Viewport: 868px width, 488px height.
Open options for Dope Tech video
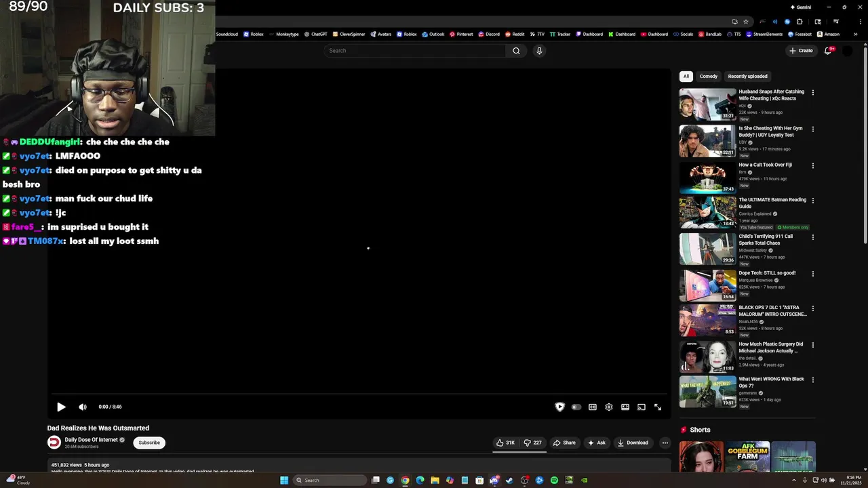[x=813, y=274]
